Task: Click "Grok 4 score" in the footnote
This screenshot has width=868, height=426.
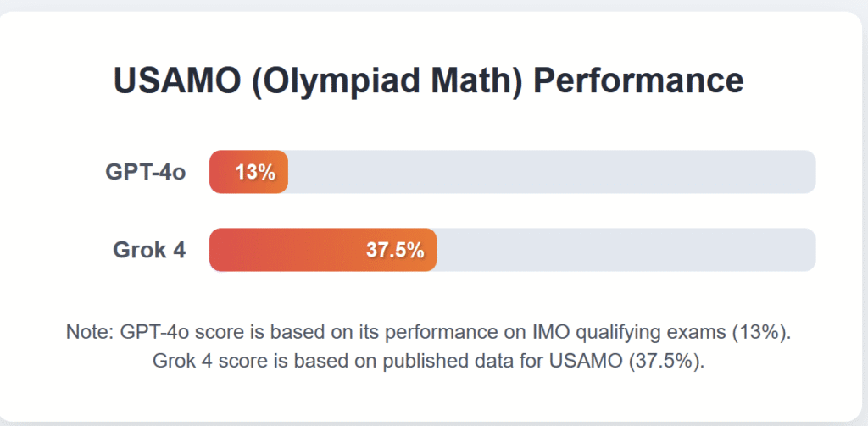Action: (203, 362)
